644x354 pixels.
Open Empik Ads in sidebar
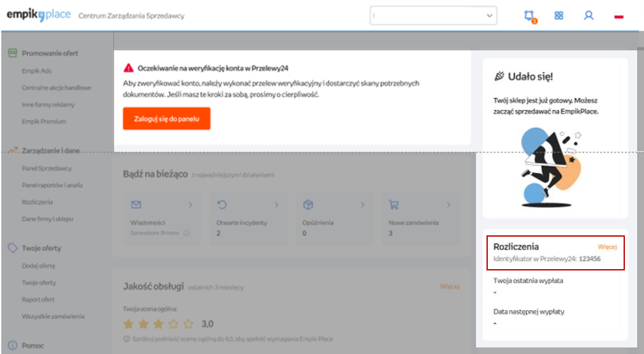click(35, 71)
